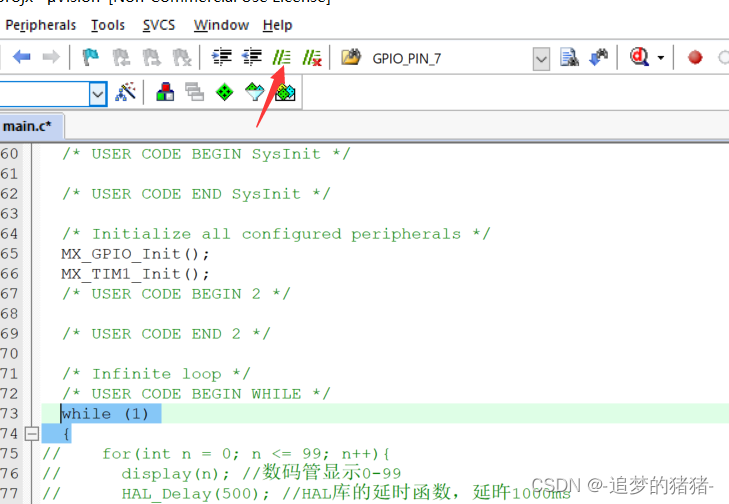The image size is (729, 504).
Task: Open the debug icon dropdown arrow
Action: pyautogui.click(x=661, y=58)
